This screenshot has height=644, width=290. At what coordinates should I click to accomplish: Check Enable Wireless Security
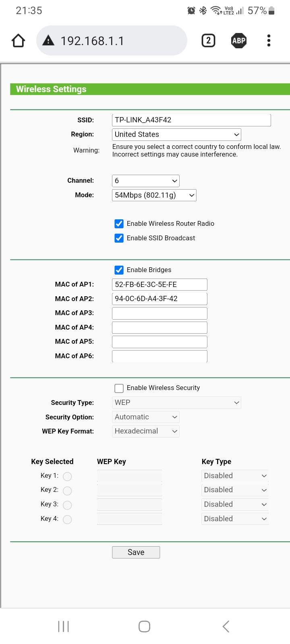click(119, 388)
